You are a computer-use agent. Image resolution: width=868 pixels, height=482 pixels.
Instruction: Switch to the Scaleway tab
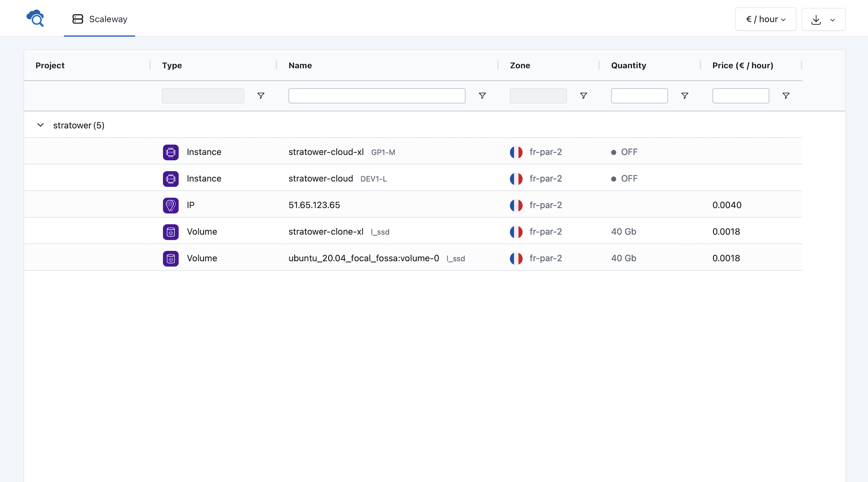point(100,19)
